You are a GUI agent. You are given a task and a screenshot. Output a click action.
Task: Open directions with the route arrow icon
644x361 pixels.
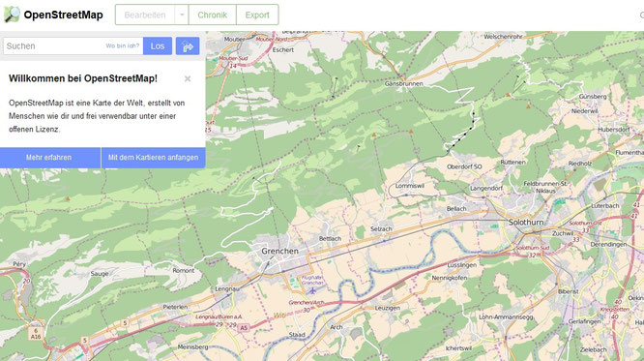(188, 46)
